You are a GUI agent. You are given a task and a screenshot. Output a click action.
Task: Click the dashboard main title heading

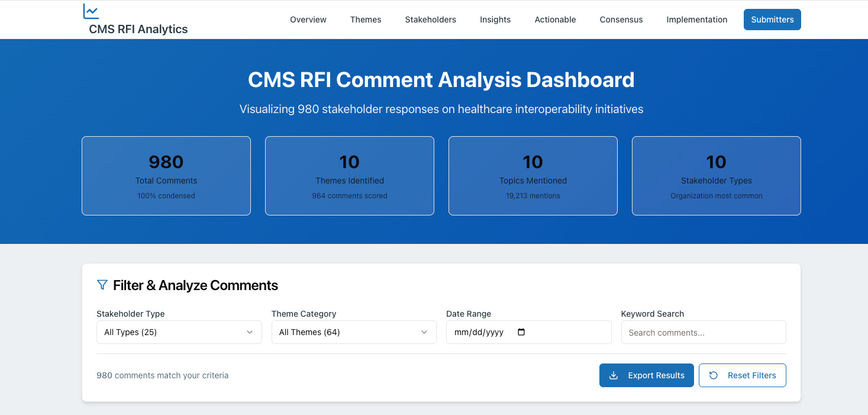coord(441,80)
